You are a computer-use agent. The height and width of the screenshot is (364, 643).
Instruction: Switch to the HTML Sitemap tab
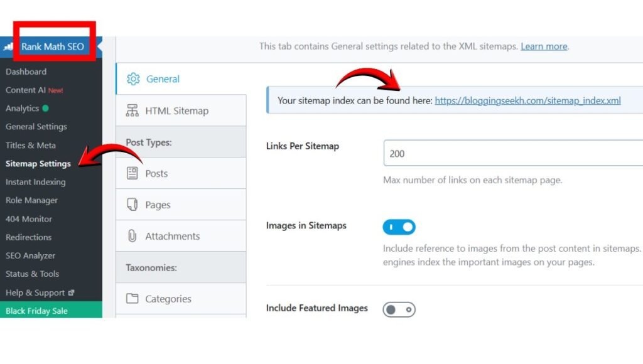(176, 110)
